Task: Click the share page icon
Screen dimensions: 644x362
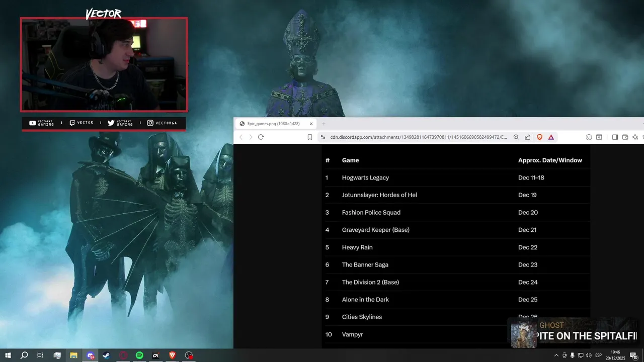Action: pyautogui.click(x=527, y=137)
